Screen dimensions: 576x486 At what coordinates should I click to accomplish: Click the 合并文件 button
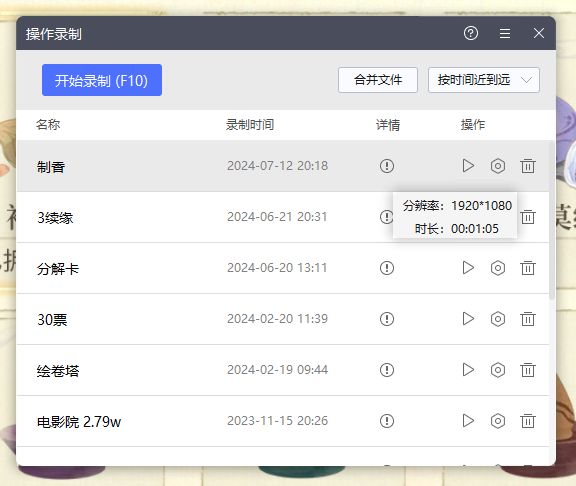click(x=378, y=80)
